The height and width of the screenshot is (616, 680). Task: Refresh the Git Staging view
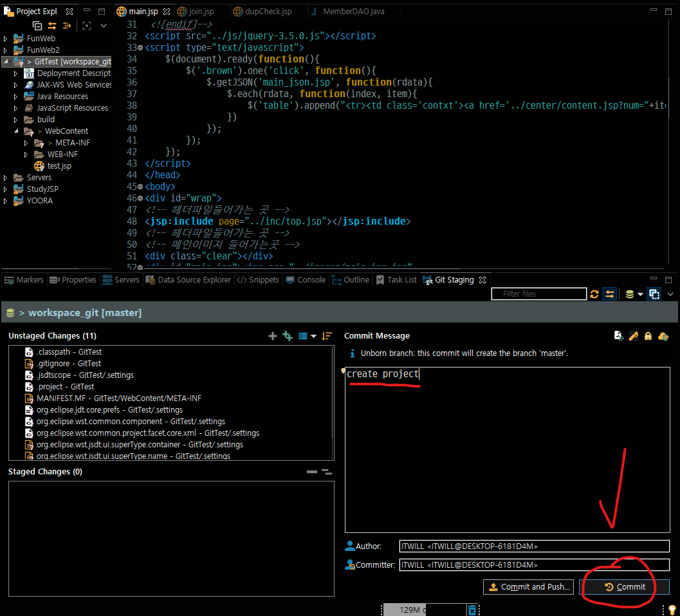[x=594, y=294]
